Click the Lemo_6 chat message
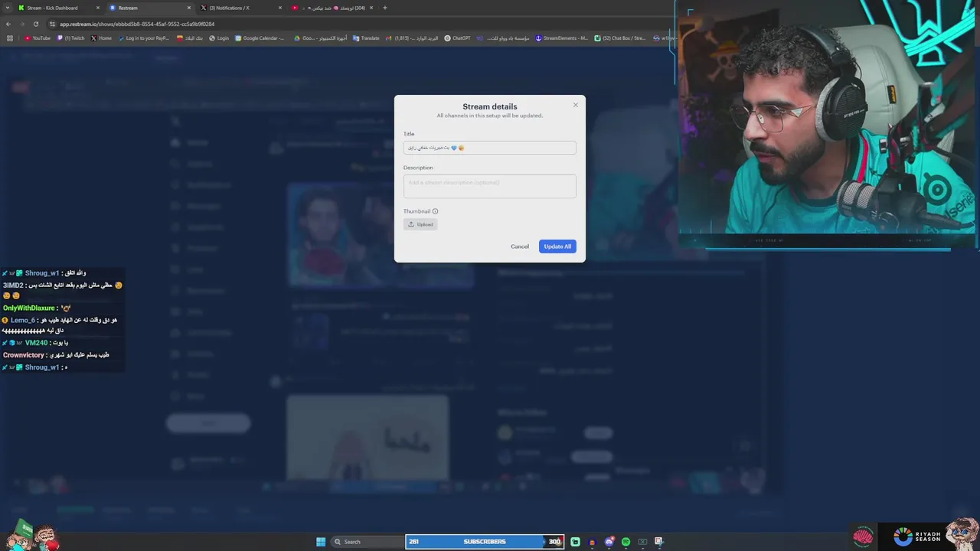Screen dimensions: 980x551 [x=60, y=325]
